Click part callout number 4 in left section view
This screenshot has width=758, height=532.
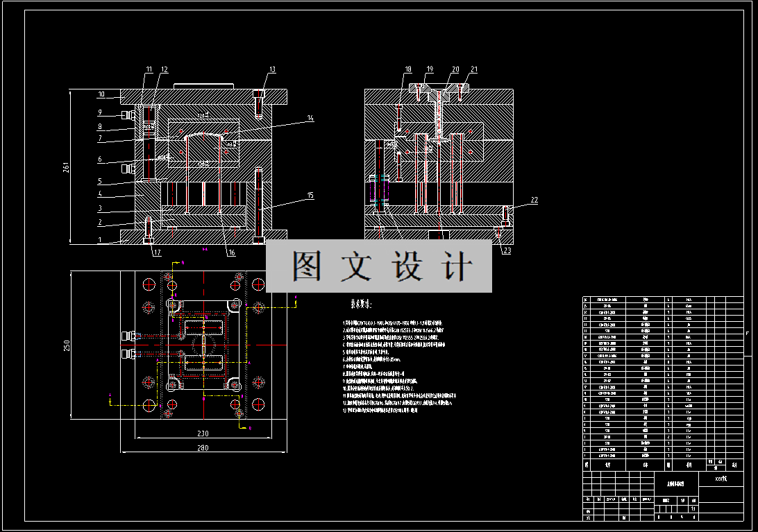[100, 194]
